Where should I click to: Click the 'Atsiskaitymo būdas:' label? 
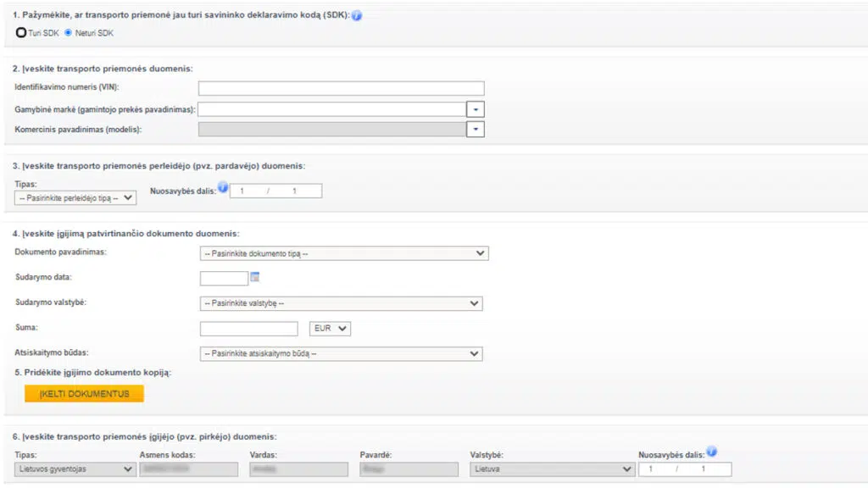click(52, 352)
